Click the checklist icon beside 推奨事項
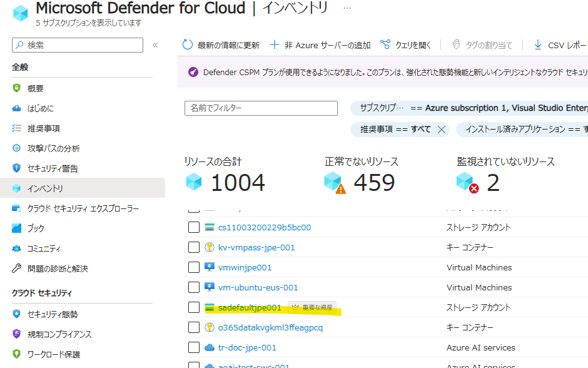 pos(16,128)
